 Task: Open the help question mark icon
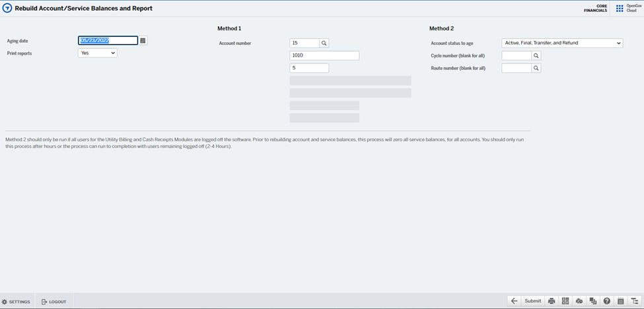click(607, 301)
